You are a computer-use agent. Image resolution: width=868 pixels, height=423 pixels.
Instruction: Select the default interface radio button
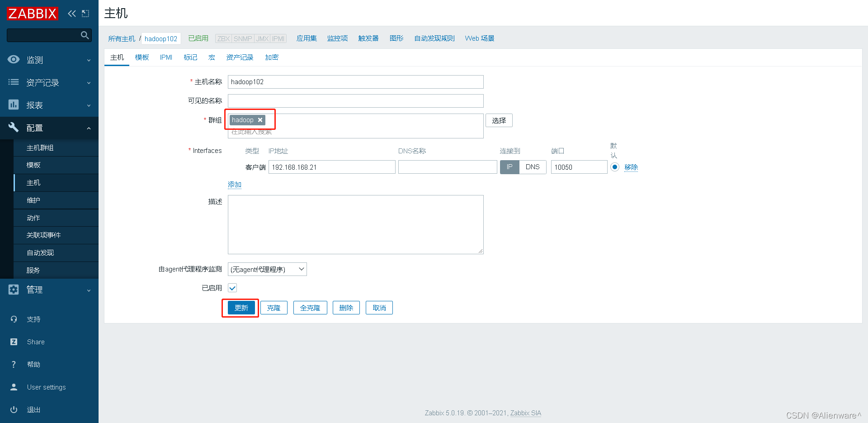click(x=615, y=167)
